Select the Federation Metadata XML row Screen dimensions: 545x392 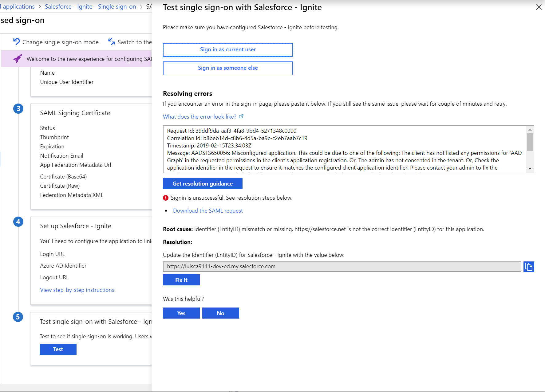(72, 195)
